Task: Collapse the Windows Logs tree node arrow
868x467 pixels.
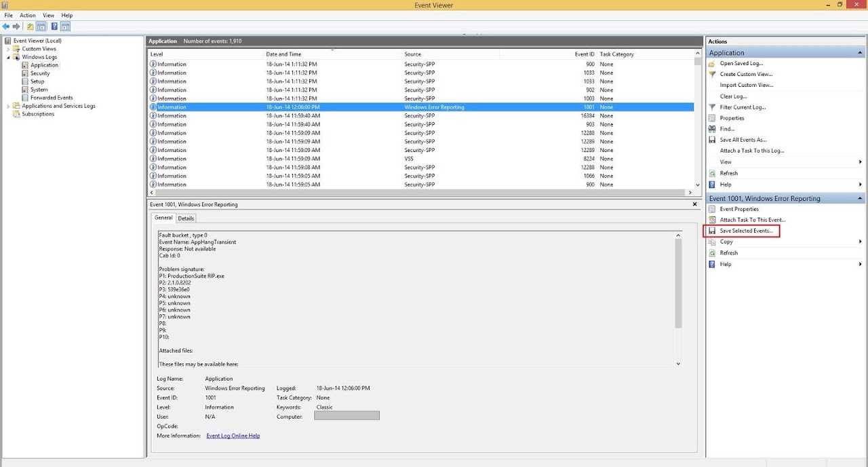Action: 9,57
